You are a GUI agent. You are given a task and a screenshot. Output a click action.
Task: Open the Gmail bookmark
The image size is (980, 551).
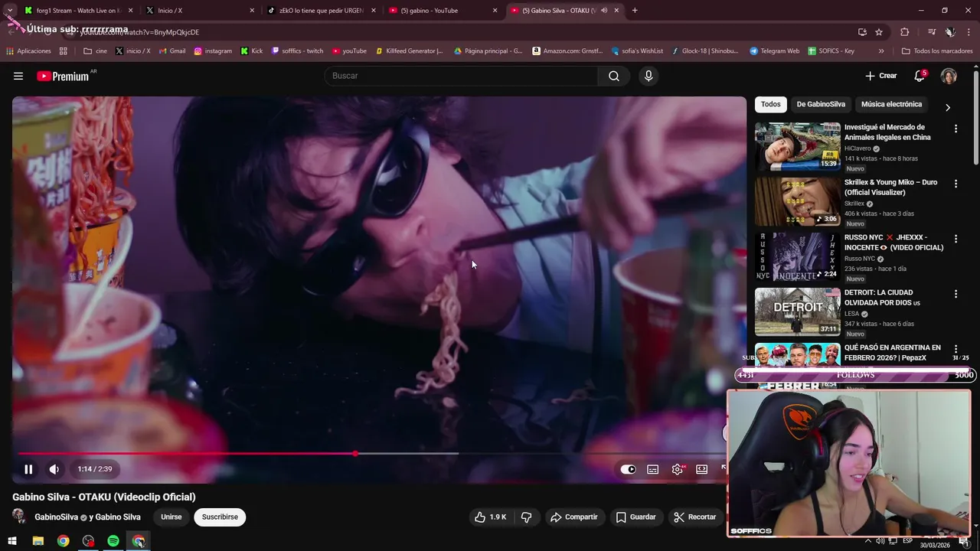[171, 51]
